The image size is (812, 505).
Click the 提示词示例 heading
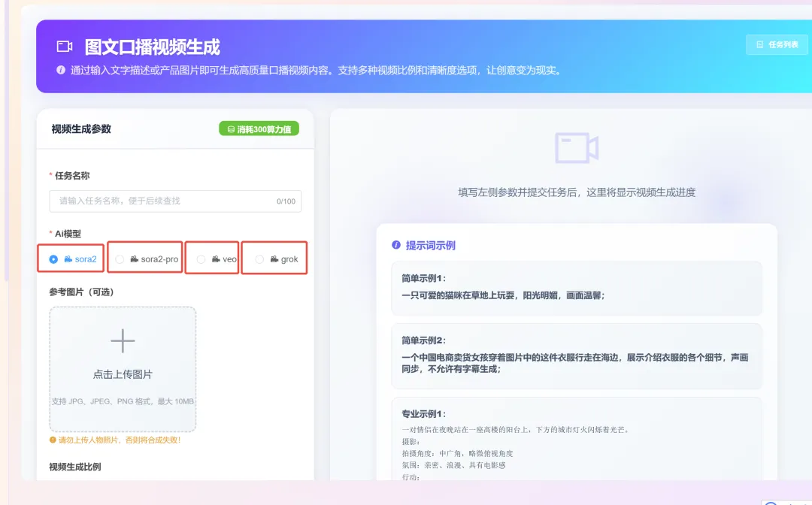click(x=430, y=245)
